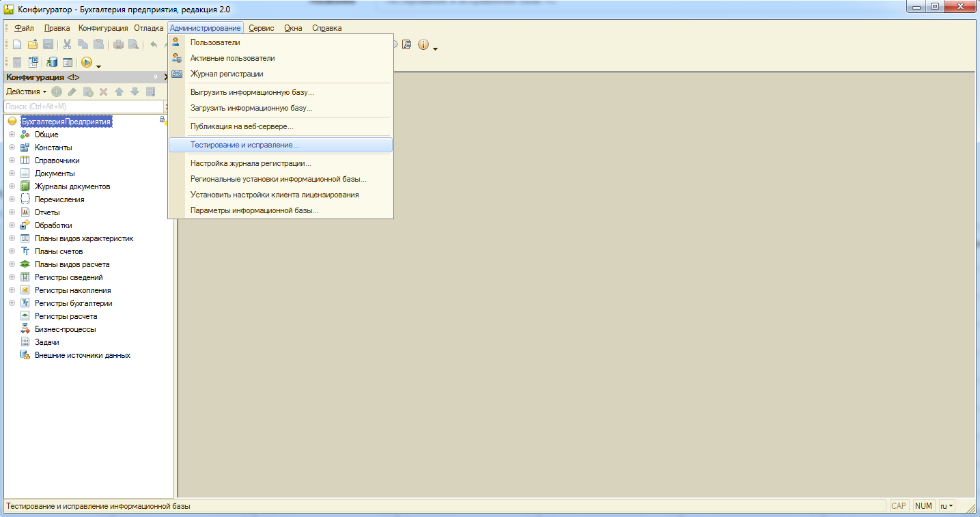
Task: Open Настройка журнала регистрации…
Action: (281, 163)
